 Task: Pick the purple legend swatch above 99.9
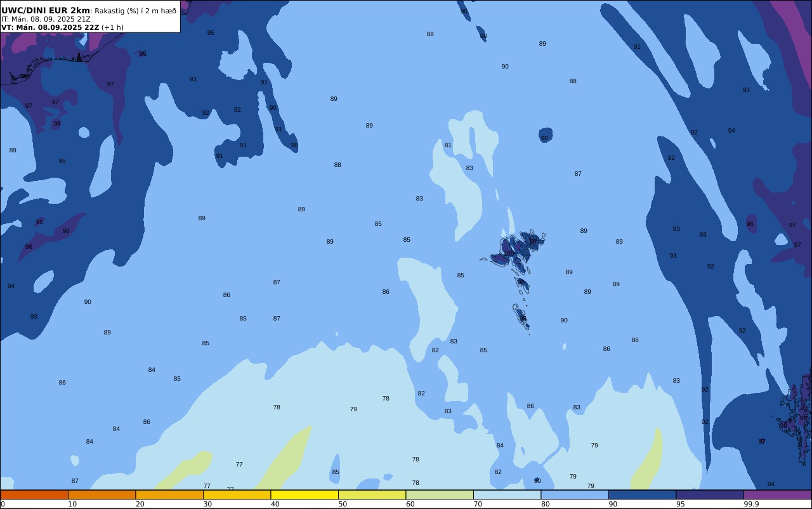click(777, 494)
